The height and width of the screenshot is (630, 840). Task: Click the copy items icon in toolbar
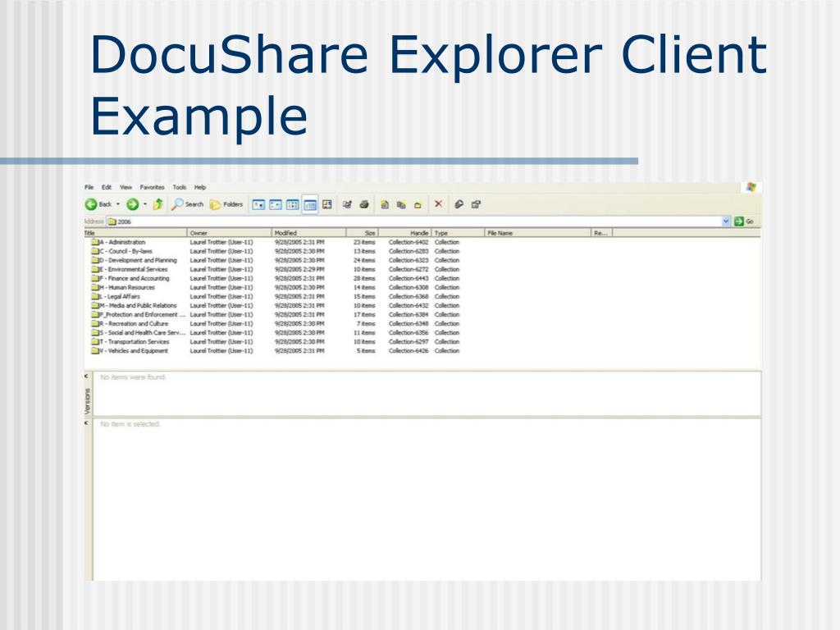[401, 204]
